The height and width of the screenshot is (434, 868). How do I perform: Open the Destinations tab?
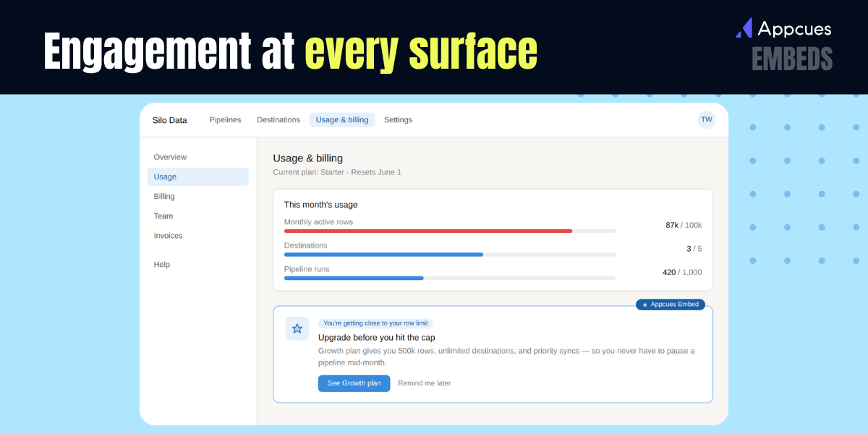pyautogui.click(x=278, y=120)
